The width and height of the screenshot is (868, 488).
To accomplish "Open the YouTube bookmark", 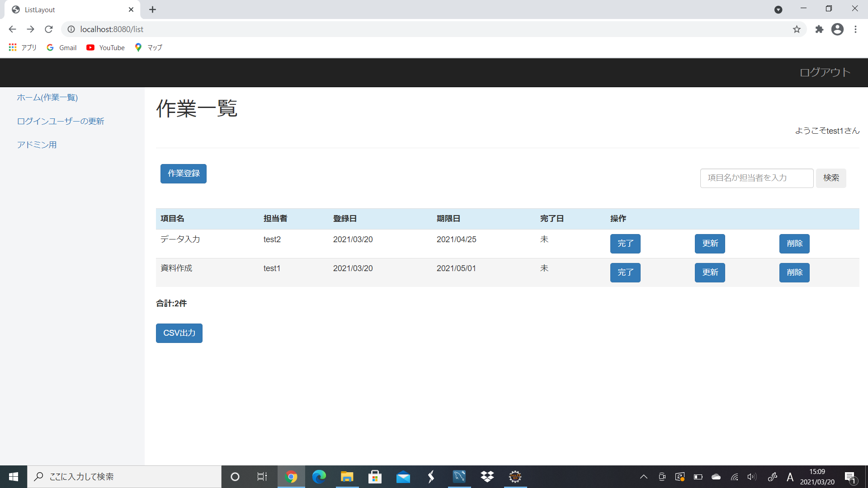I will tap(106, 47).
